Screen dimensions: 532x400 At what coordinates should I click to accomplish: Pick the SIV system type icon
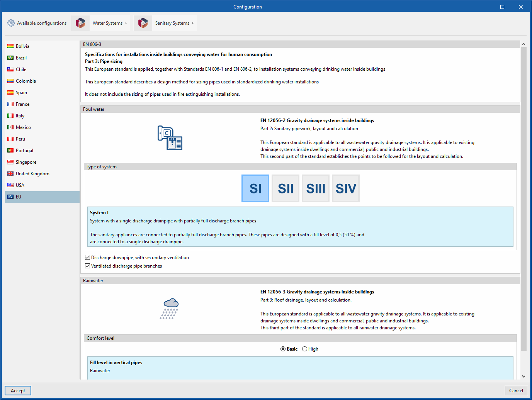click(346, 188)
